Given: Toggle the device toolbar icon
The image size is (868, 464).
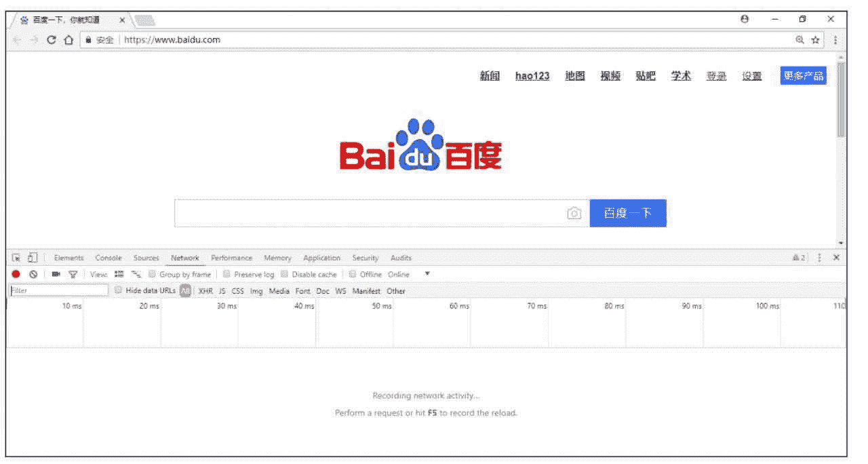Looking at the screenshot, I should (x=33, y=258).
